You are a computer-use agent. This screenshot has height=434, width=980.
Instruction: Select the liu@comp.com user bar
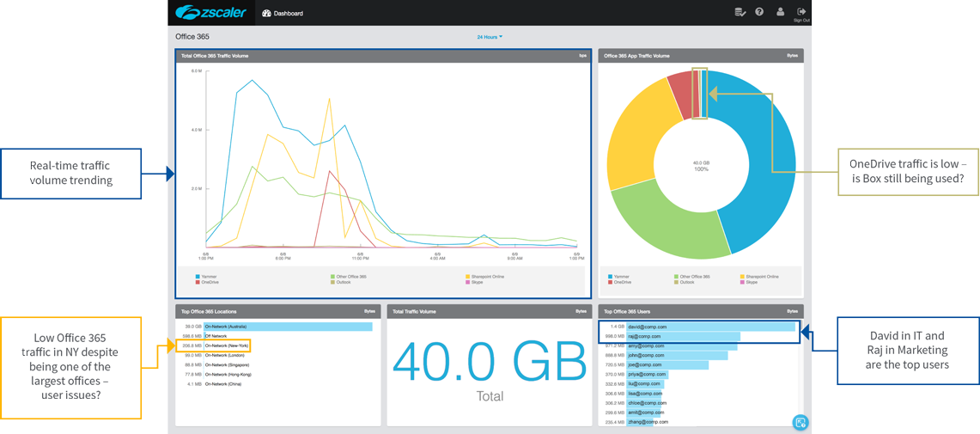coord(646,383)
